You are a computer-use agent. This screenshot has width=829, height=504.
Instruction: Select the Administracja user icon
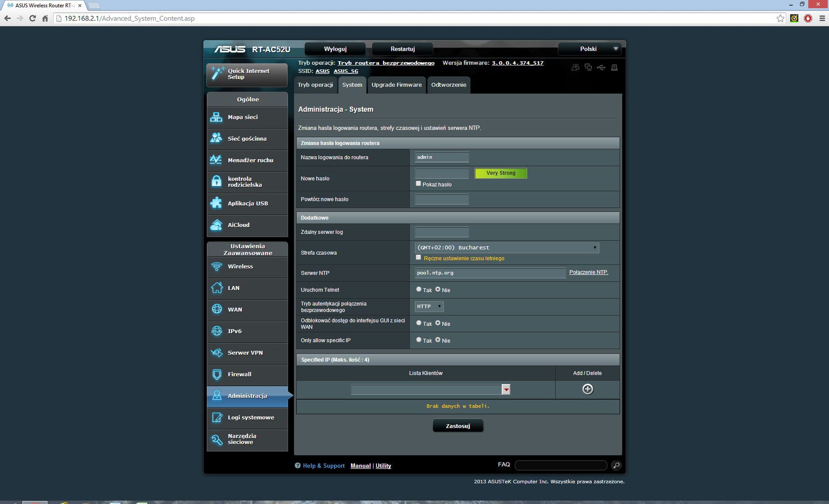(217, 396)
